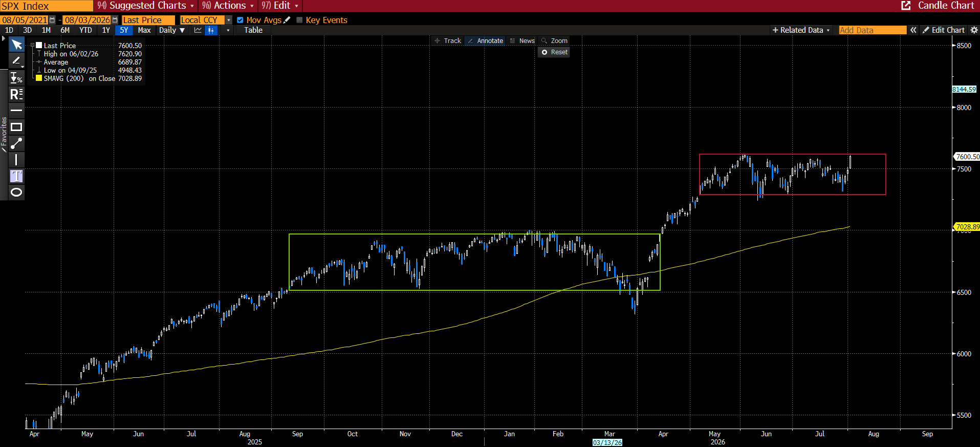Viewport: 980px width, 447px height.
Task: Expand the left toolbar panel arrow
Action: click(x=4, y=38)
